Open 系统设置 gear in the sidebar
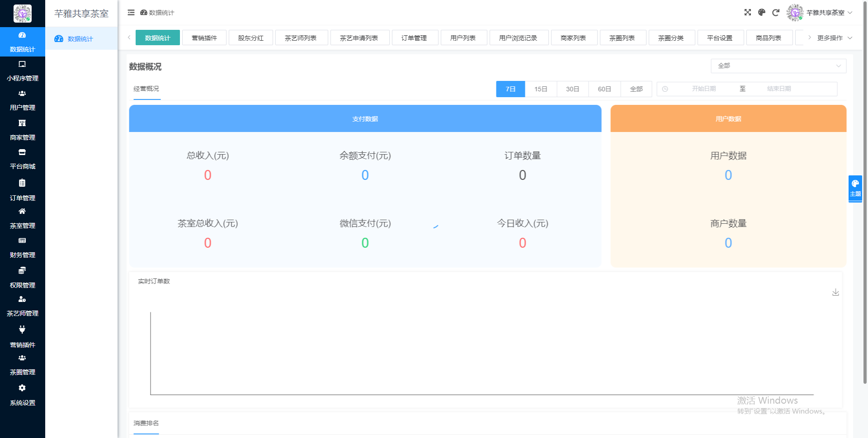The width and height of the screenshot is (868, 438). (22, 395)
